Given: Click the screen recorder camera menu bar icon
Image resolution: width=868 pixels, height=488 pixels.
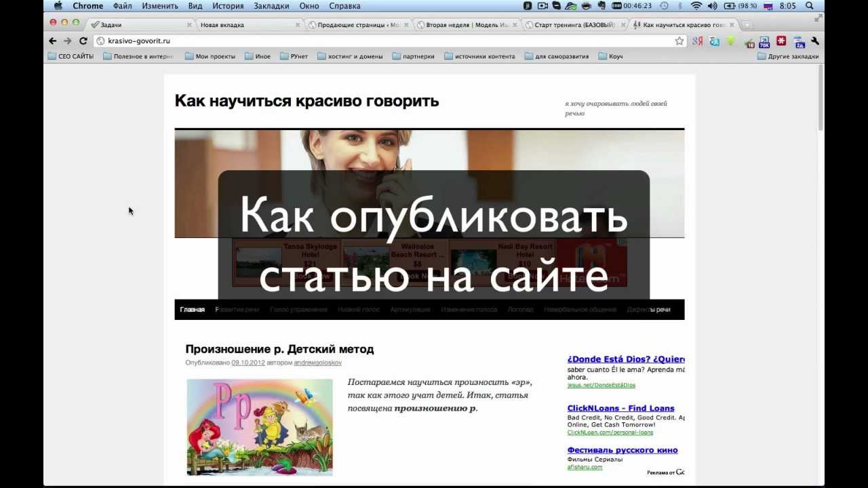Looking at the screenshot, I should [x=542, y=5].
